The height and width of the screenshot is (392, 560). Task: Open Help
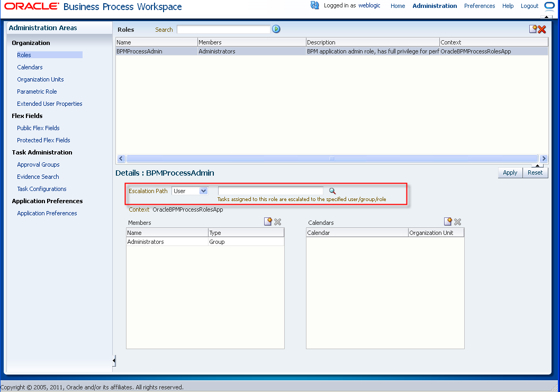coord(508,6)
